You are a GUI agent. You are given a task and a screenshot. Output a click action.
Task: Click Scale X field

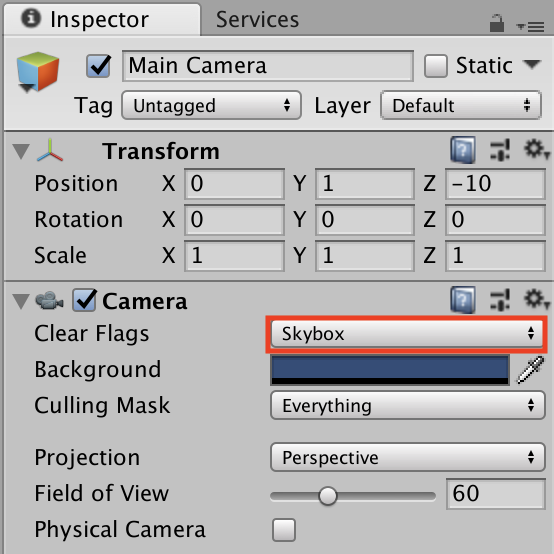pos(234,256)
